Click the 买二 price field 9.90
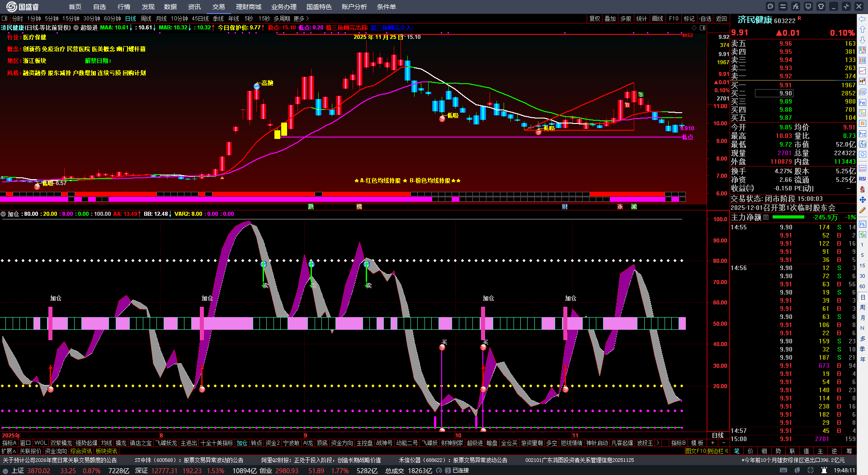This screenshot has height=475, width=868. [774, 93]
